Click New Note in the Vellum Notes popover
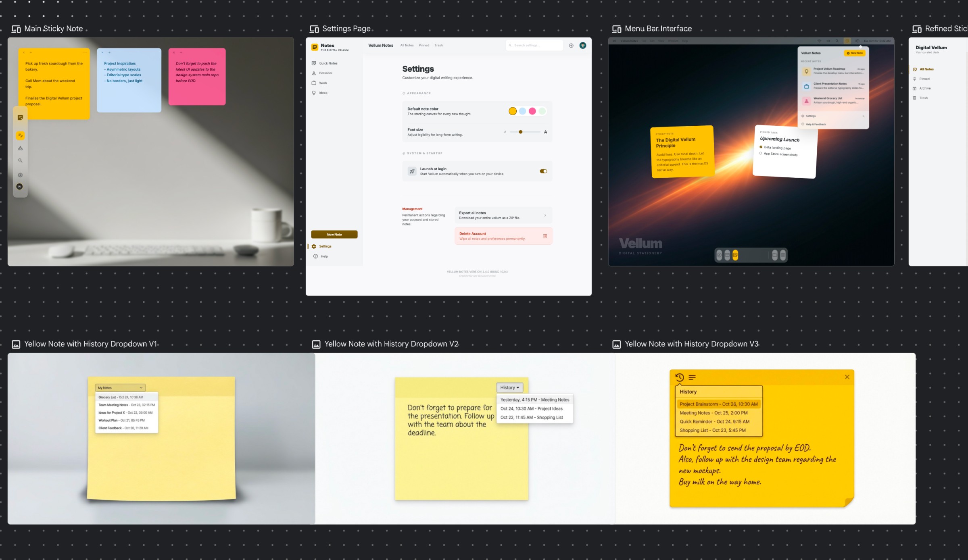The height and width of the screenshot is (560, 968). pos(855,53)
